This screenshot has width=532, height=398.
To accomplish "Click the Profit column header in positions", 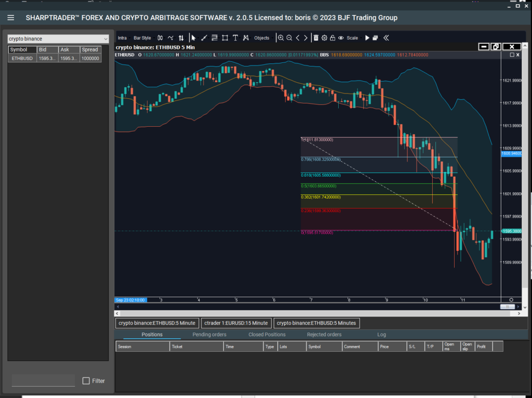I will 484,347.
